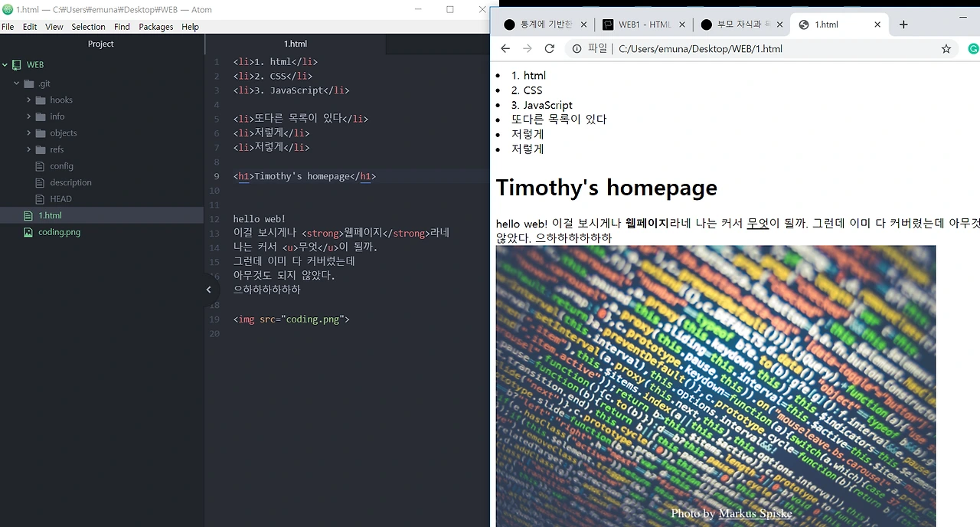Collapse the Project panel using the side chevron

click(x=208, y=290)
